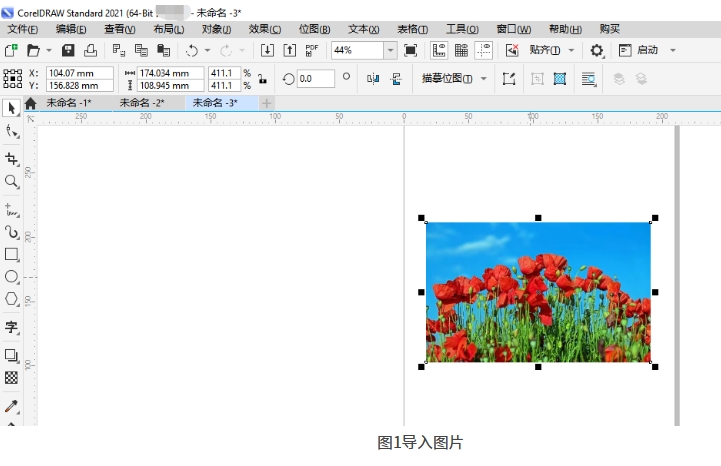Switch to the 未命名 -2* document tab
This screenshot has width=721, height=466.
point(141,103)
